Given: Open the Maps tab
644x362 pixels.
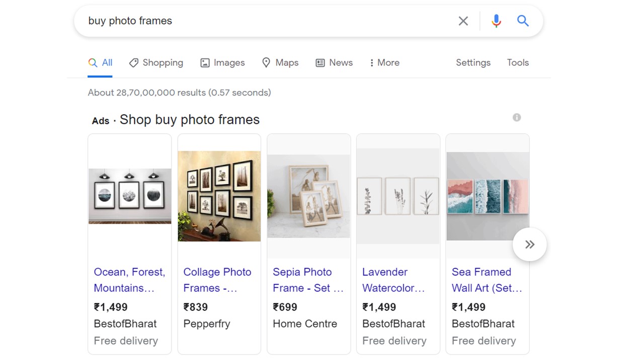Looking at the screenshot, I should (x=280, y=63).
